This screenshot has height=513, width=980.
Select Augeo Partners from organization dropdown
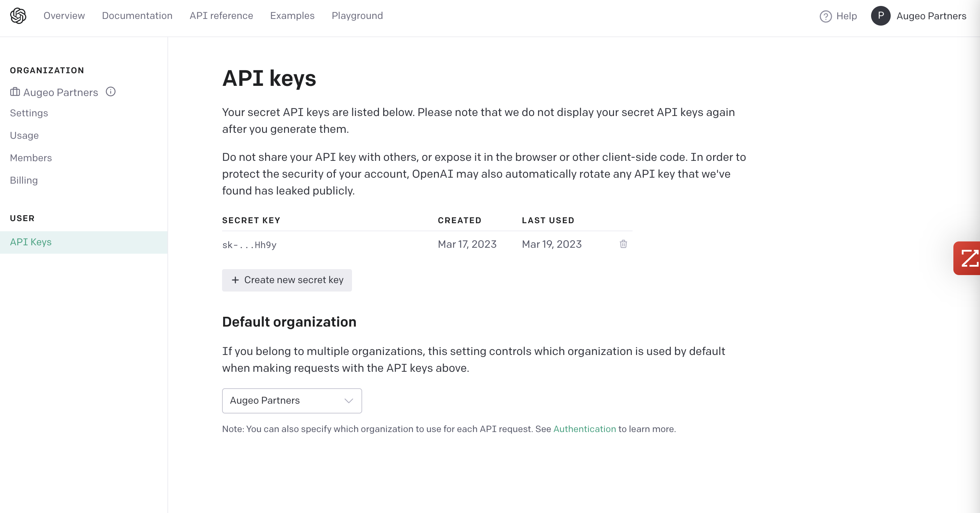click(292, 400)
